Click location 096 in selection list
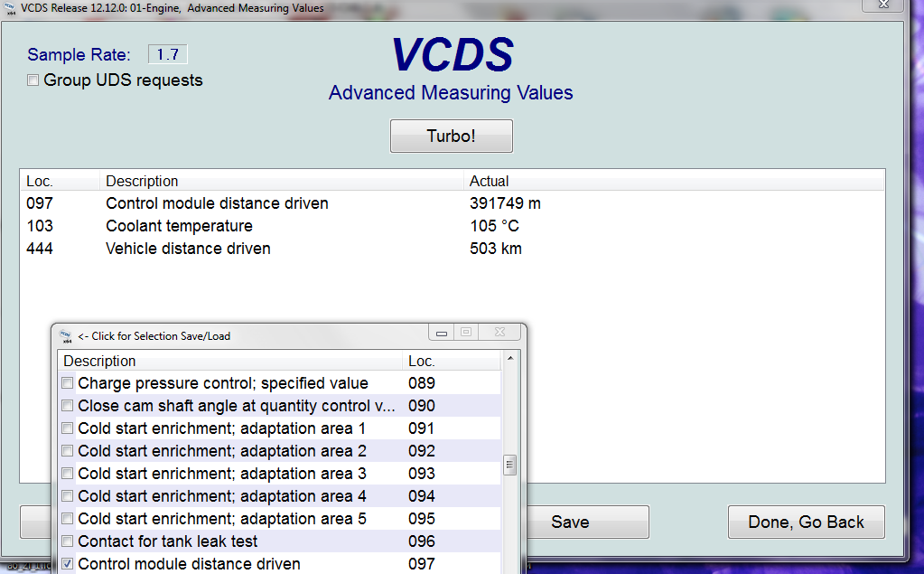The height and width of the screenshot is (574, 924). coord(421,541)
